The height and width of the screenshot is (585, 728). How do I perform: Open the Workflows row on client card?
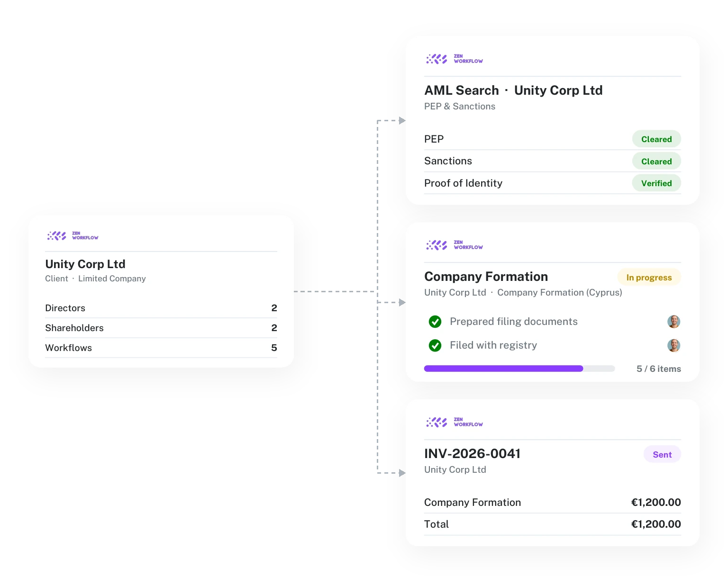click(x=161, y=348)
